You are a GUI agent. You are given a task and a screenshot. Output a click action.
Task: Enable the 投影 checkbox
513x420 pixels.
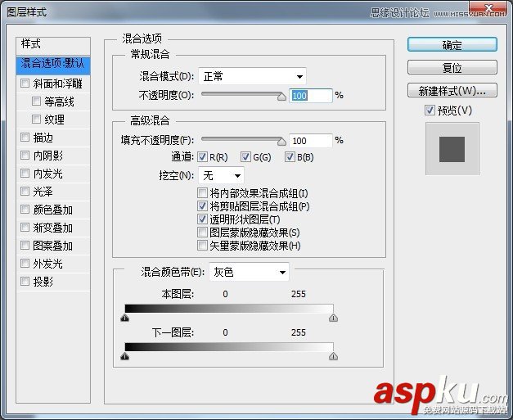click(25, 281)
